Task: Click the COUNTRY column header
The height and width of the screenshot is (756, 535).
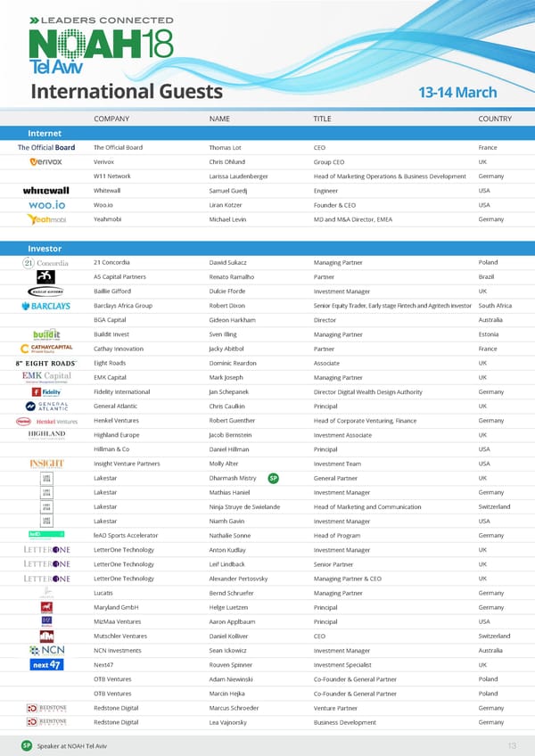Action: tap(494, 119)
